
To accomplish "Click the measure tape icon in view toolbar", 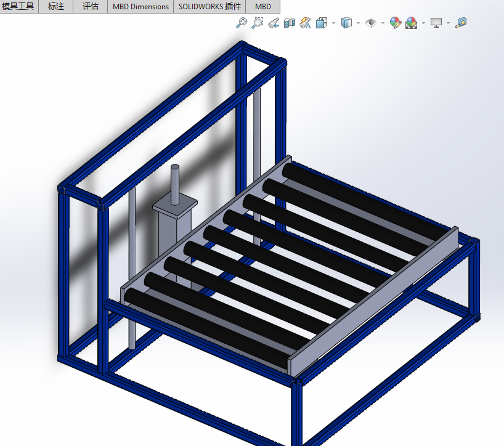I will 461,23.
